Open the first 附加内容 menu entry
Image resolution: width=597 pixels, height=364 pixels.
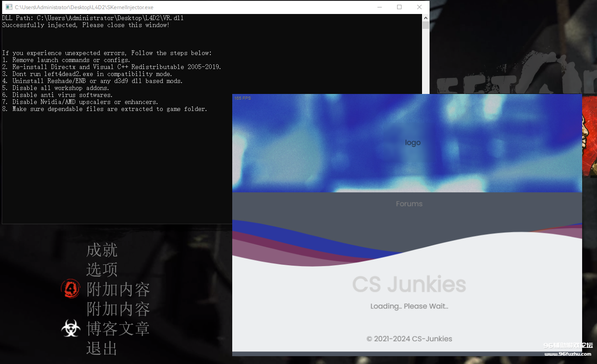coord(118,289)
